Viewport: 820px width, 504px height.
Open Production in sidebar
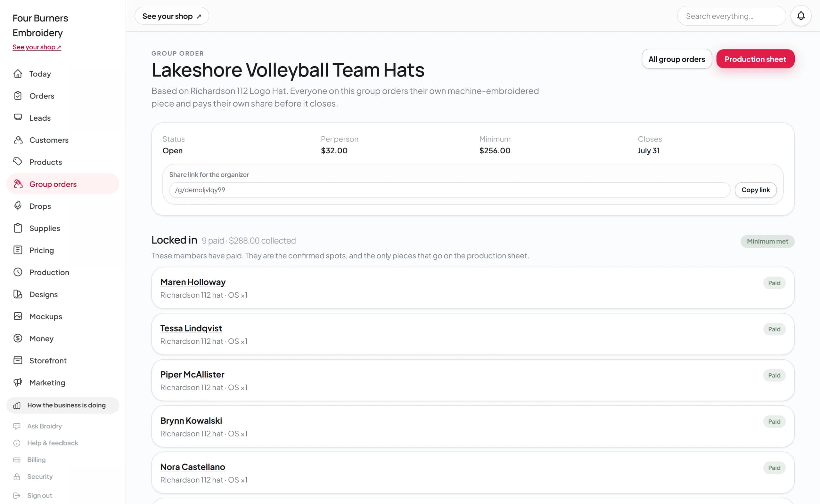click(x=63, y=272)
